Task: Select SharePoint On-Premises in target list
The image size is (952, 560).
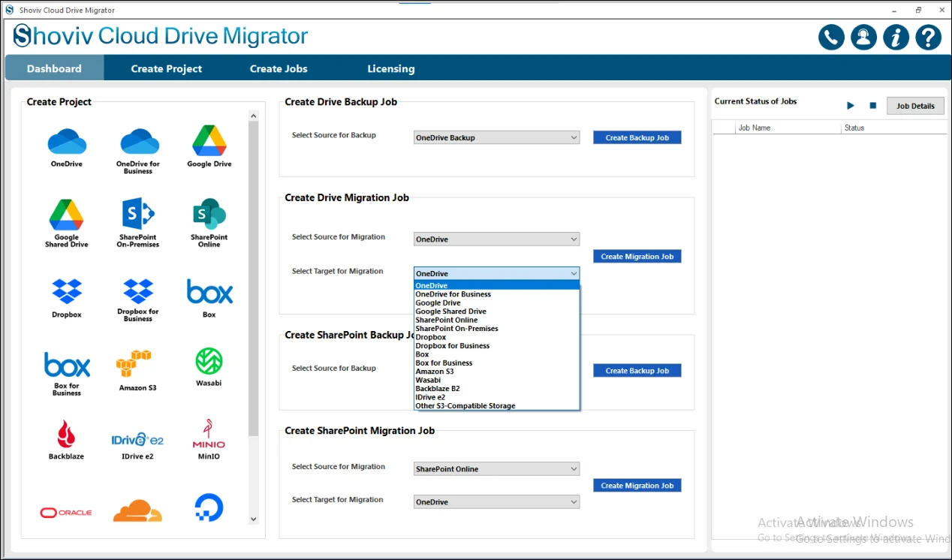Action: (496, 329)
